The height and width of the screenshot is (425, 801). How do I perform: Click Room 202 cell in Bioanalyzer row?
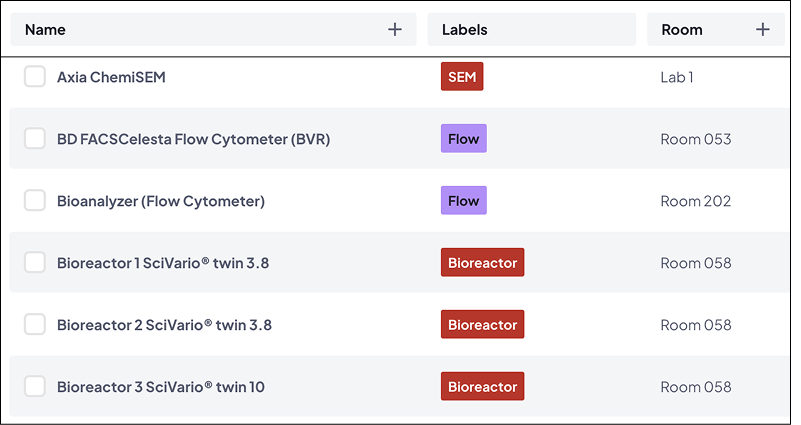(x=696, y=201)
